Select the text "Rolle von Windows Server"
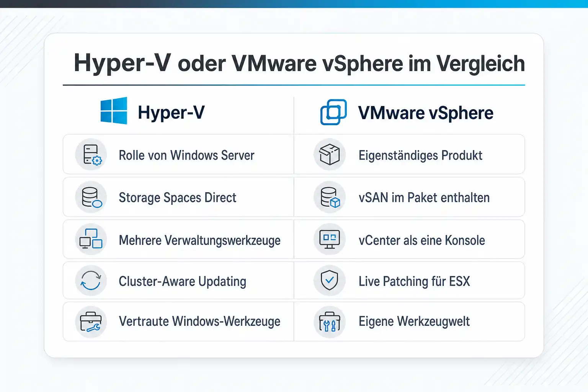Screen dimensions: 588x392 point(186,155)
